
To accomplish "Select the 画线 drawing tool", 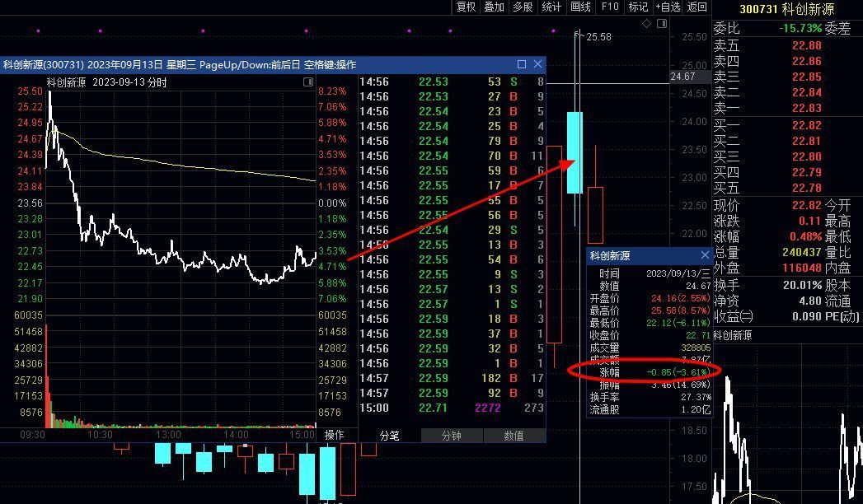I will coord(580,7).
